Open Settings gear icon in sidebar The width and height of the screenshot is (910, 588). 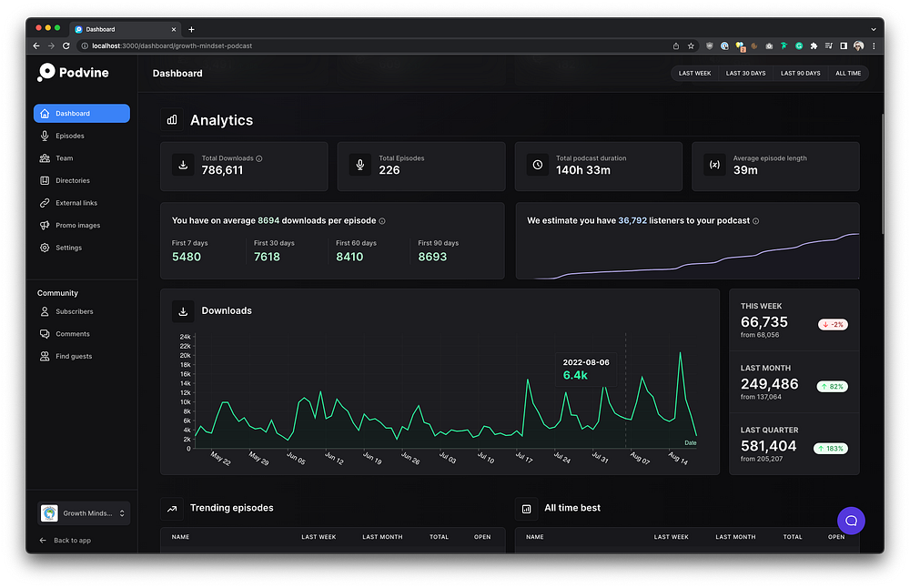45,248
